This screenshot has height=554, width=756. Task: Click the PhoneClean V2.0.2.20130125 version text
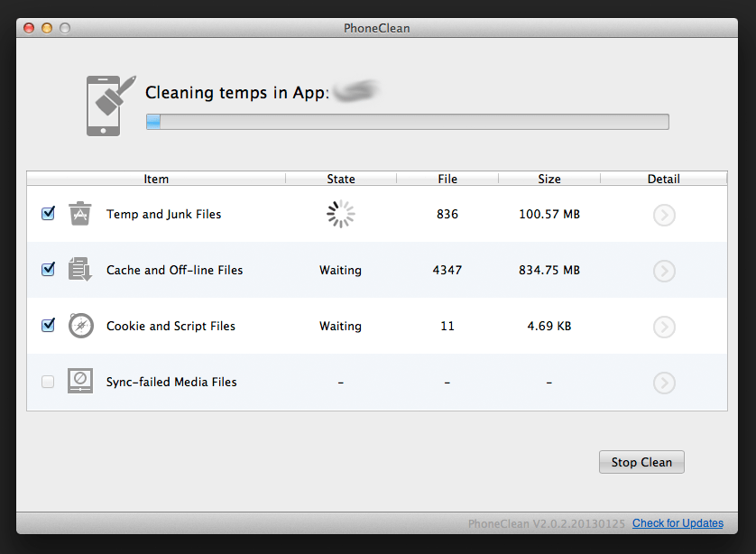547,523
